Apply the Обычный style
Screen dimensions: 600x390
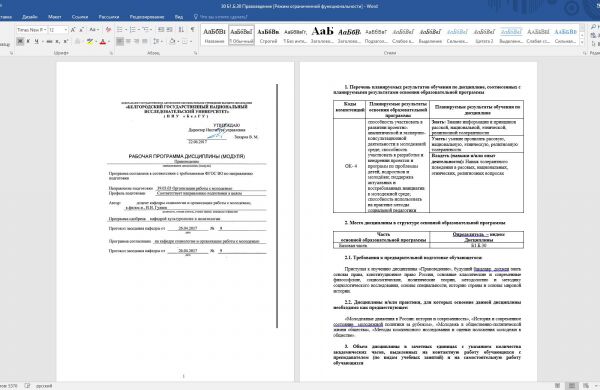(241, 35)
